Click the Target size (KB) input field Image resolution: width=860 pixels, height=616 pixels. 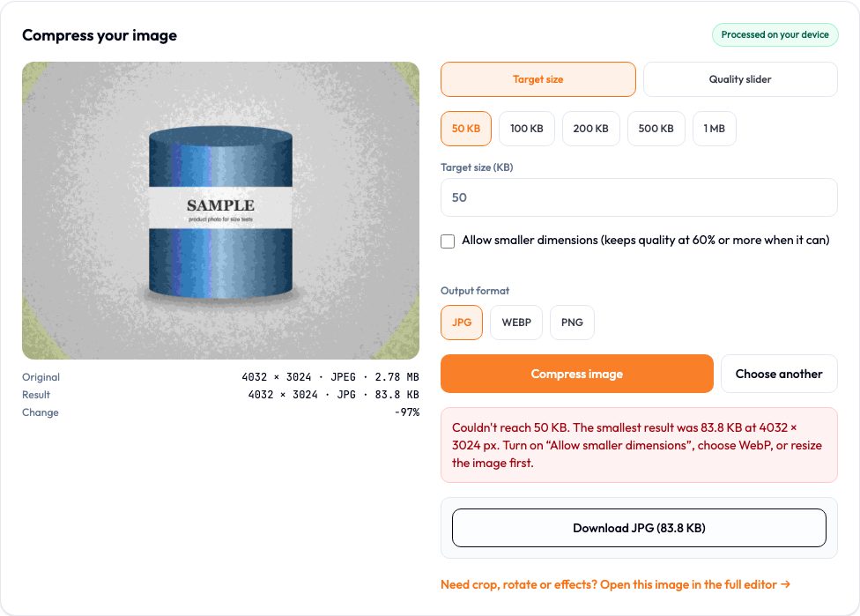tap(639, 197)
